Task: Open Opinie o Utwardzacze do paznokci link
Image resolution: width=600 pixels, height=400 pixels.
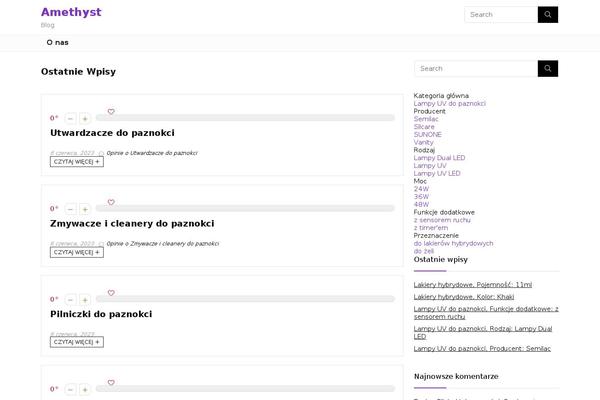Action: point(152,153)
